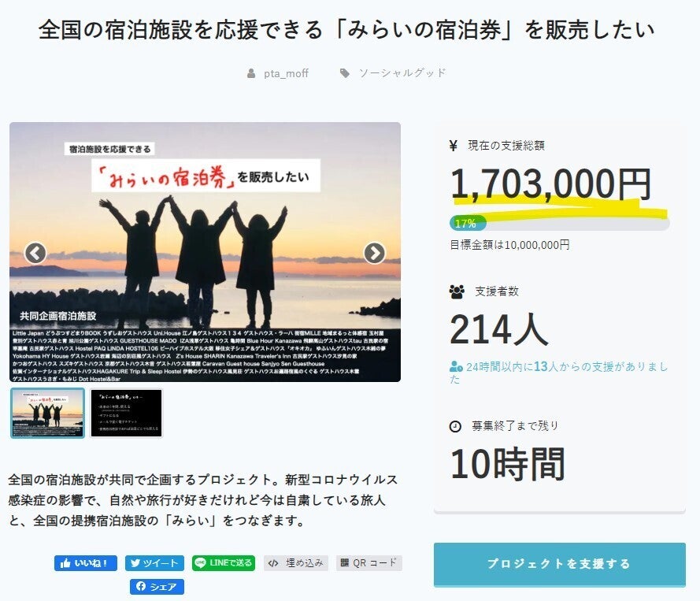Share with the Facebook シェア button
The width and height of the screenshot is (700, 601).
click(157, 587)
